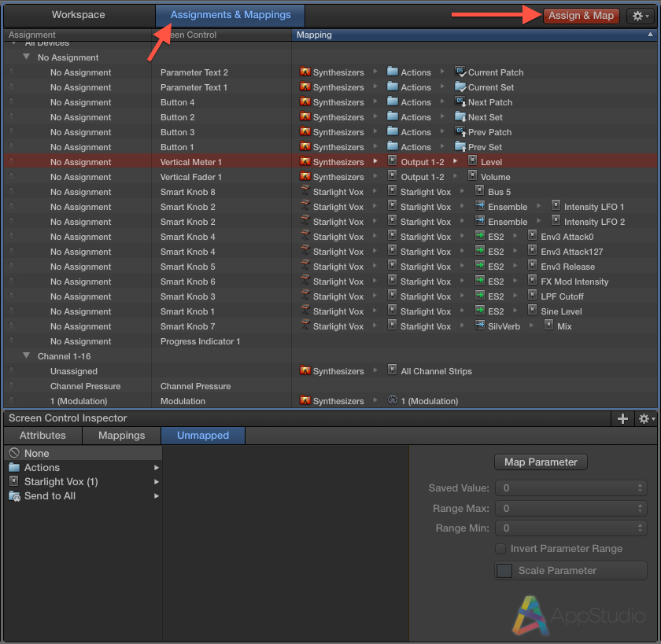Click Starlight Vox patch icon in Smart Knob 8 row
This screenshot has height=644, width=661.
point(305,191)
